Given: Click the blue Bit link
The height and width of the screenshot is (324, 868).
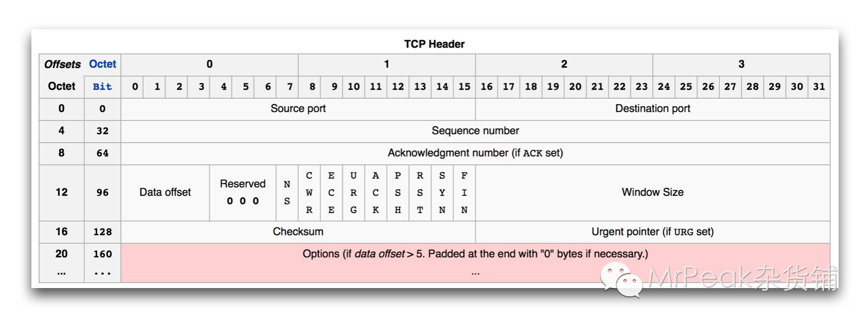Looking at the screenshot, I should pos(102,87).
